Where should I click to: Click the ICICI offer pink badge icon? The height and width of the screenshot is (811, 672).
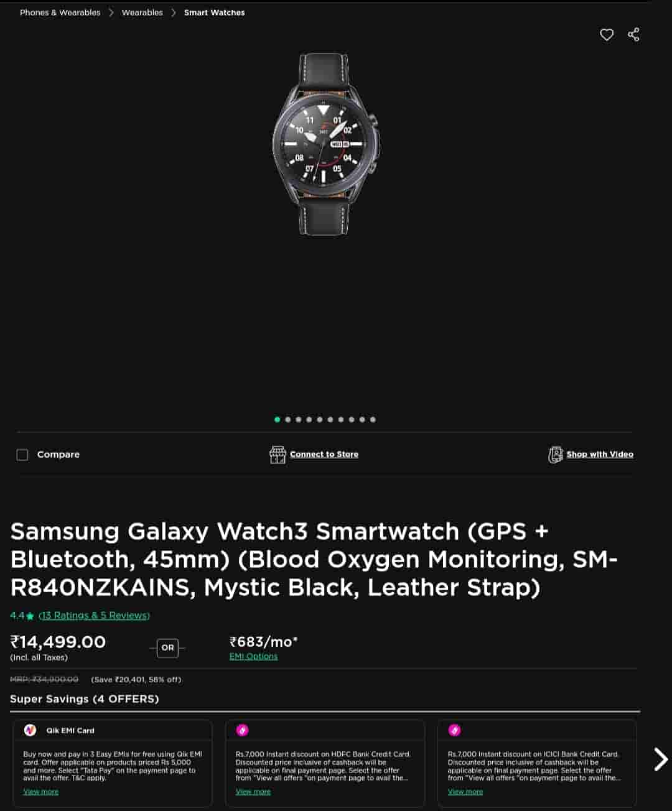pyautogui.click(x=454, y=730)
